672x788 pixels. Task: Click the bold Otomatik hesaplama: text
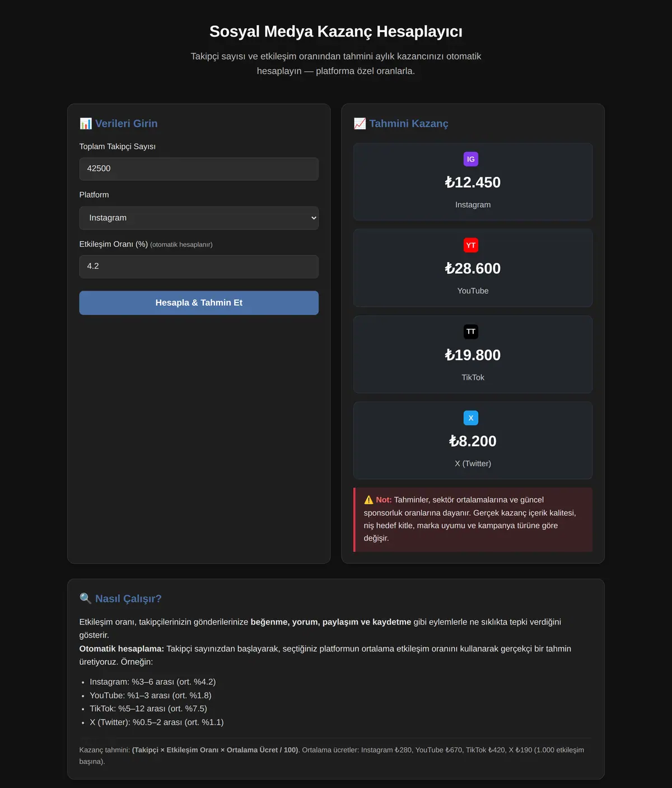pyautogui.click(x=122, y=649)
